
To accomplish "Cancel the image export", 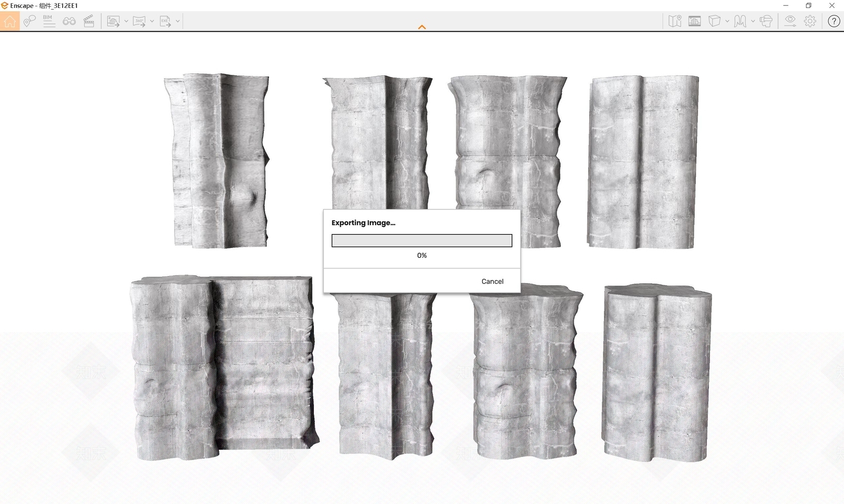I will pos(492,281).
